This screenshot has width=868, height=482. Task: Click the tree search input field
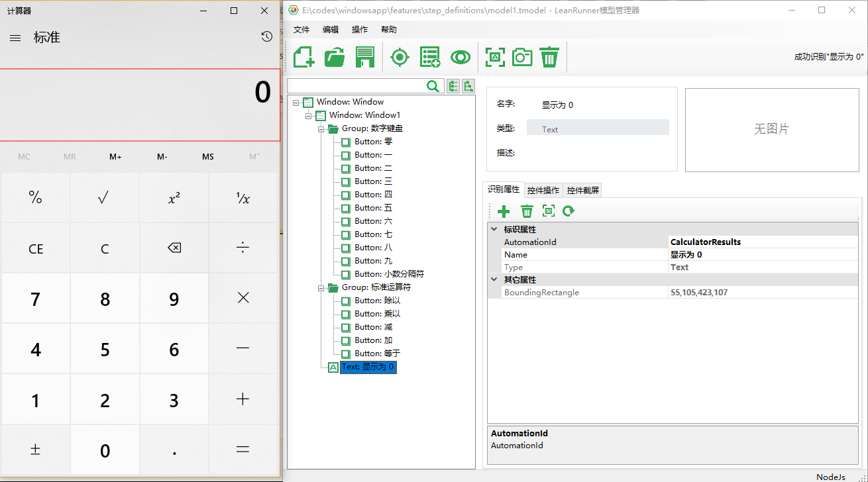click(x=356, y=86)
